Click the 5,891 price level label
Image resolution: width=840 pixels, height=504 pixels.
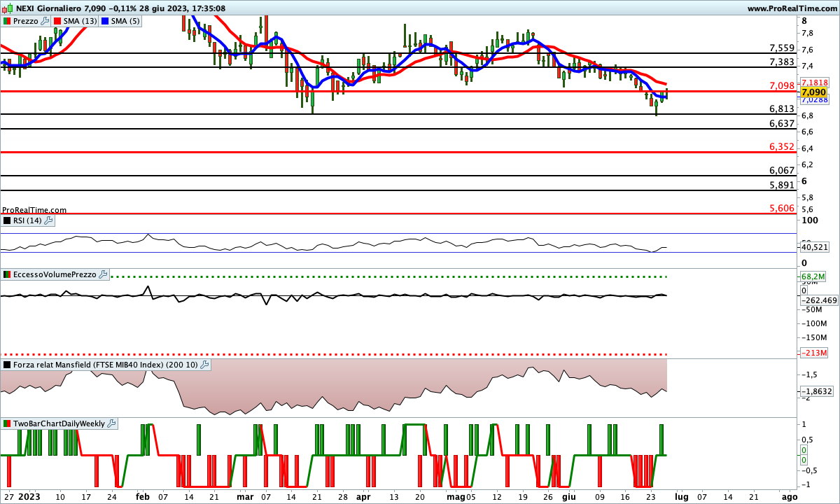point(782,185)
